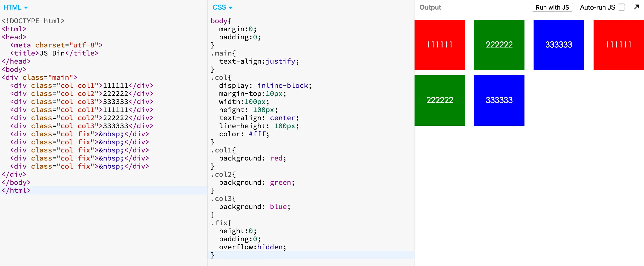The height and width of the screenshot is (266, 644).
Task: Click the second-row blue 333333 box
Action: click(499, 100)
